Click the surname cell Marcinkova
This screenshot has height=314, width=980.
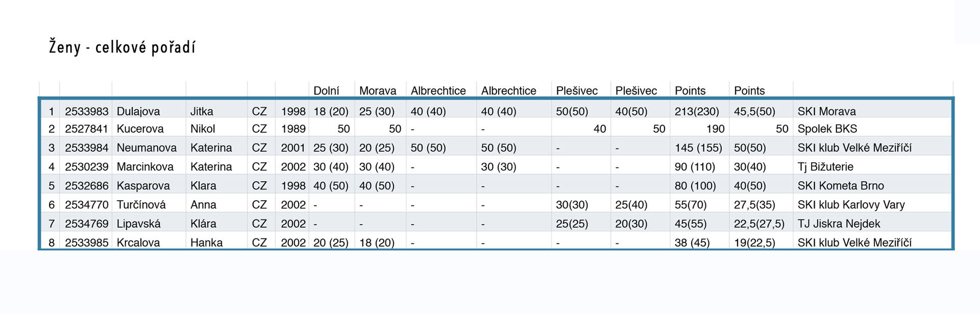click(145, 166)
